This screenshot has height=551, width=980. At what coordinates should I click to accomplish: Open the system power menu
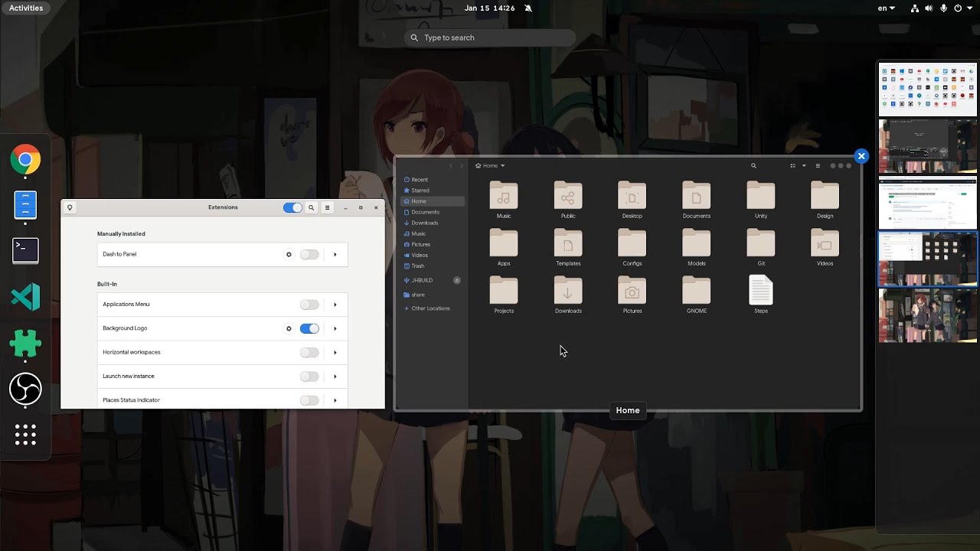(962, 8)
